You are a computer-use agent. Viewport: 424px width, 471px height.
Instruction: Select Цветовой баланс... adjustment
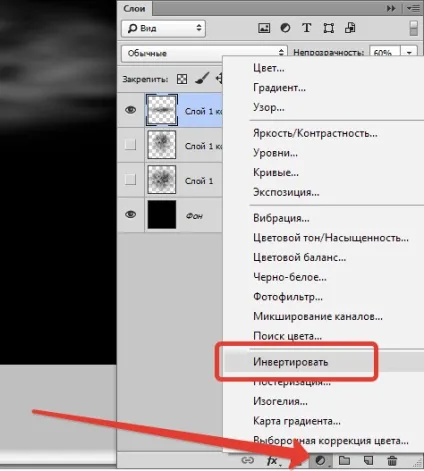[299, 258]
